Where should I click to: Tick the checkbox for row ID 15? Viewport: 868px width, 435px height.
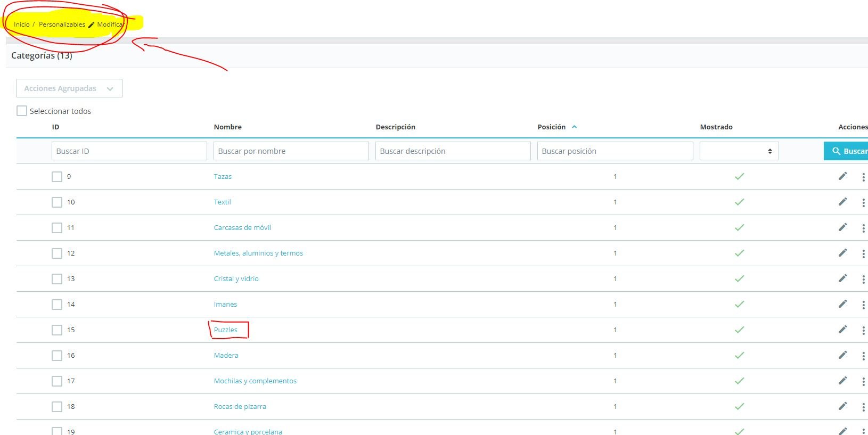[x=57, y=330]
